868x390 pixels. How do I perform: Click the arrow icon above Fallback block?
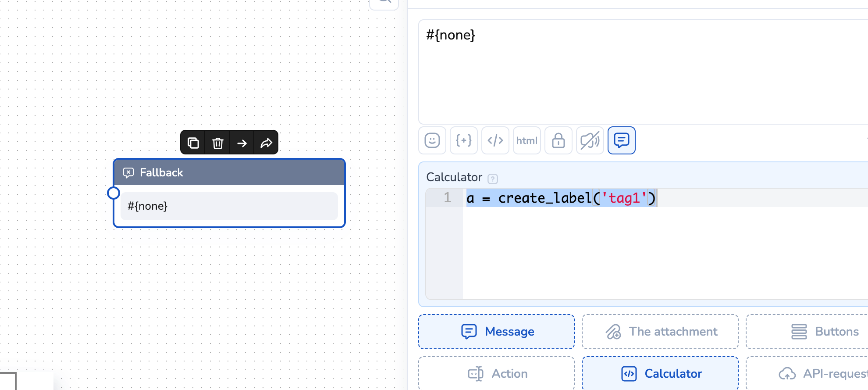click(242, 143)
